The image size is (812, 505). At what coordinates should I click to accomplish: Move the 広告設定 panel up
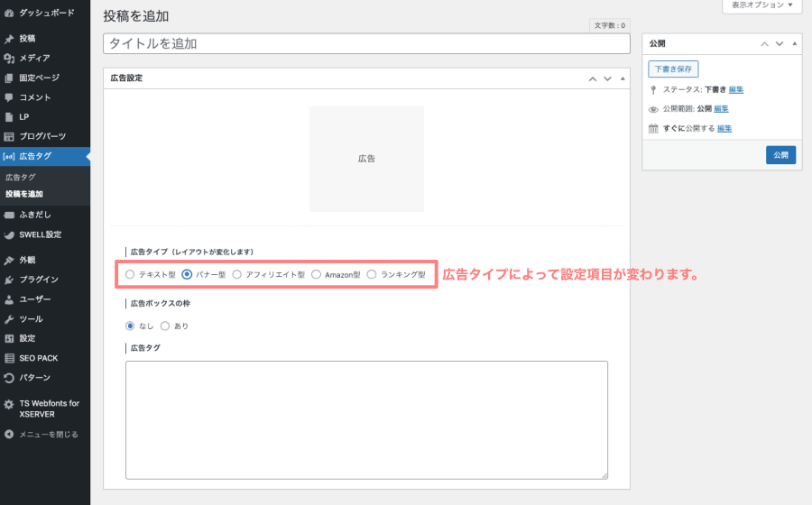593,78
